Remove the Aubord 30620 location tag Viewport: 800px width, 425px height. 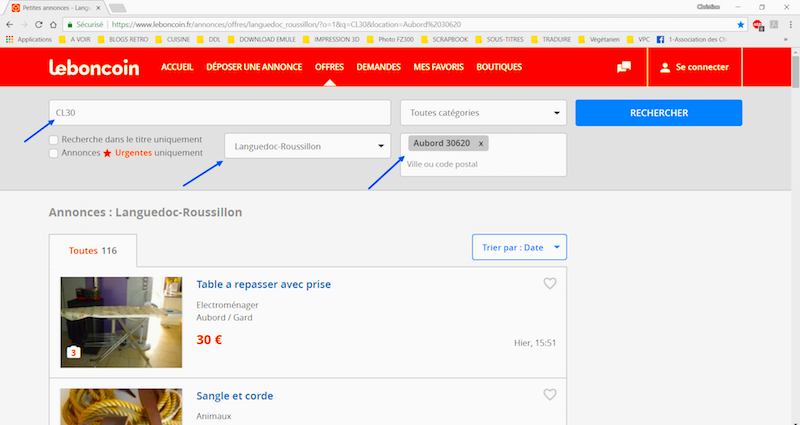tap(481, 144)
